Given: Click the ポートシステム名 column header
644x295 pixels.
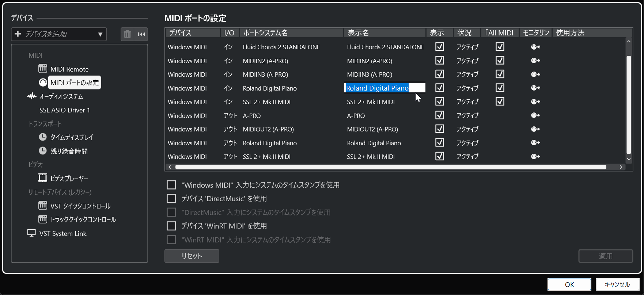Looking at the screenshot, I should (x=292, y=33).
